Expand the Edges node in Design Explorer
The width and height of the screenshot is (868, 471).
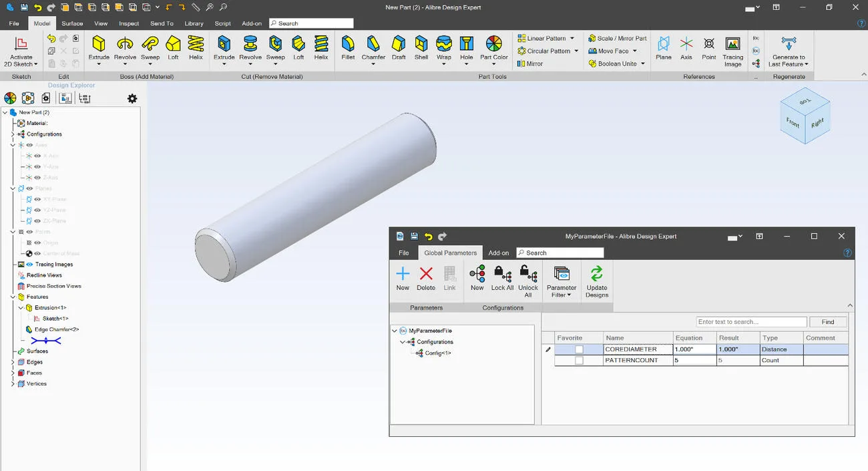[13, 362]
